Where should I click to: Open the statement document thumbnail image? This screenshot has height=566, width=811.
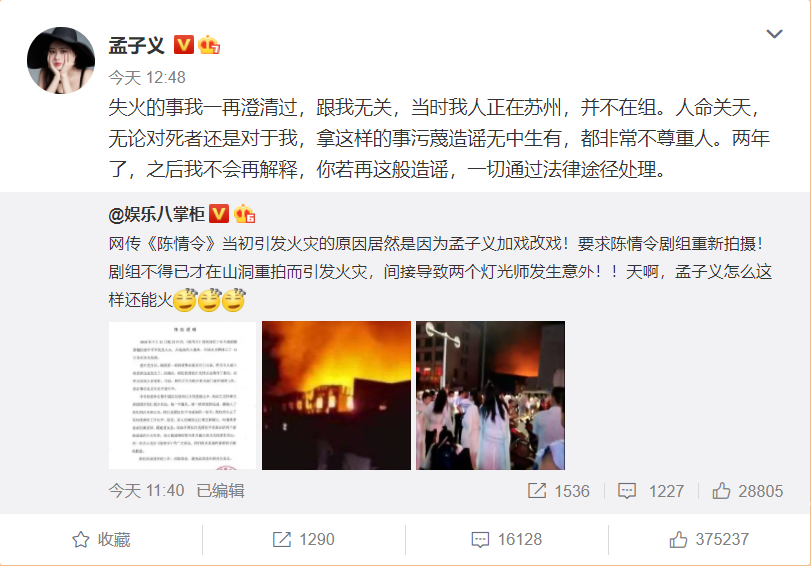(x=182, y=395)
